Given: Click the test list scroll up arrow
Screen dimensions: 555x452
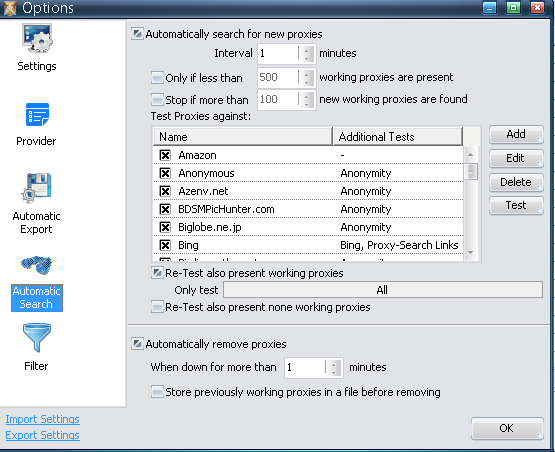Looking at the screenshot, I should pos(470,155).
